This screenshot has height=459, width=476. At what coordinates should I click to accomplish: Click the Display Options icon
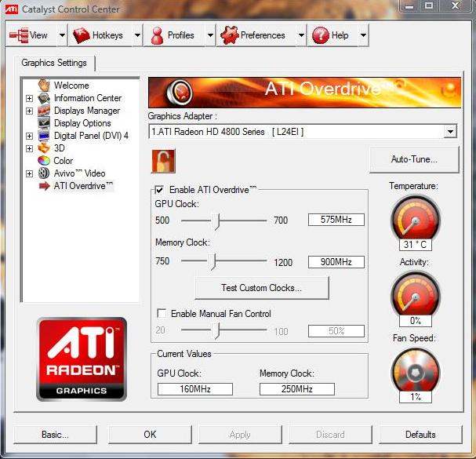coord(44,123)
